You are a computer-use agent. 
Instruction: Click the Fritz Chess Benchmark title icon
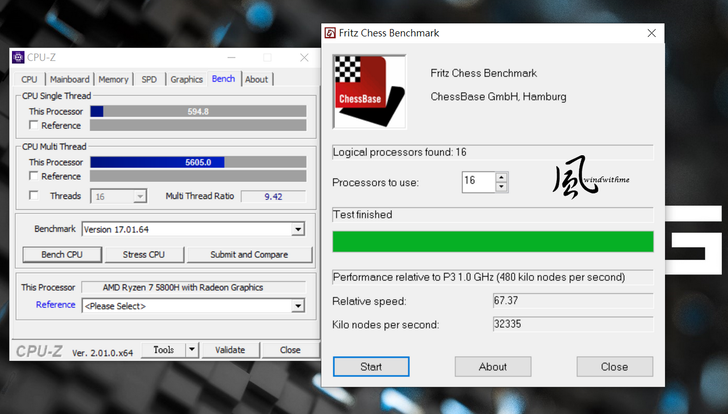330,33
